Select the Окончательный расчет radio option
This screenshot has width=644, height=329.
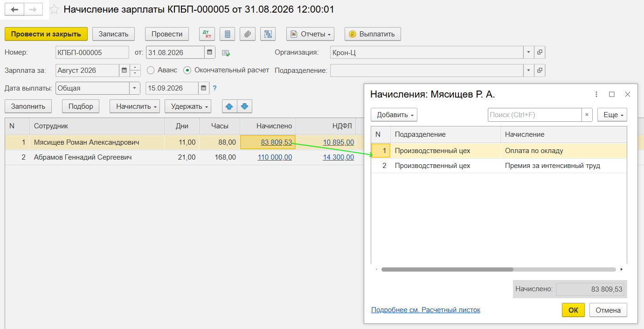click(187, 70)
